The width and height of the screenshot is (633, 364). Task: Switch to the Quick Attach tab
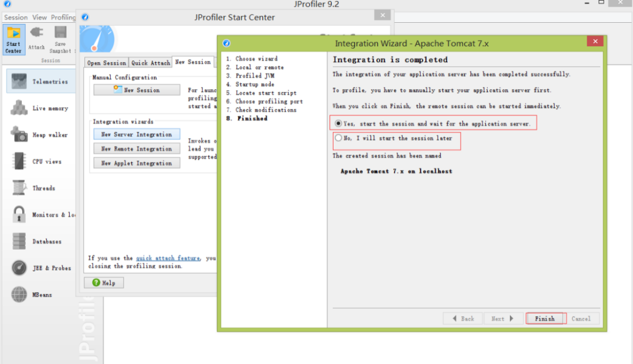(151, 63)
